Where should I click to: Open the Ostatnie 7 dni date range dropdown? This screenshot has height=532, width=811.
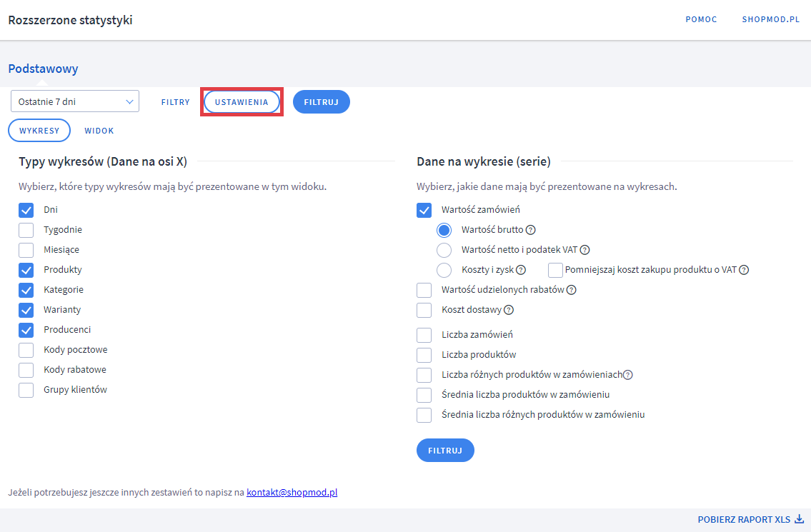pyautogui.click(x=75, y=101)
